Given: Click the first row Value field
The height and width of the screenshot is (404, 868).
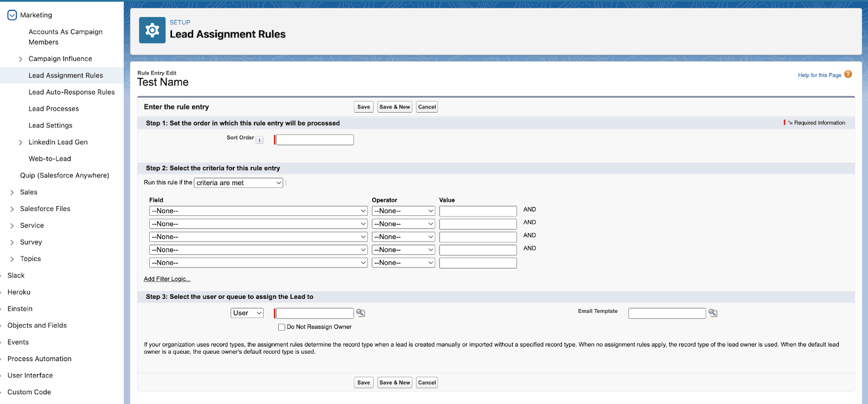Looking at the screenshot, I should point(478,211).
